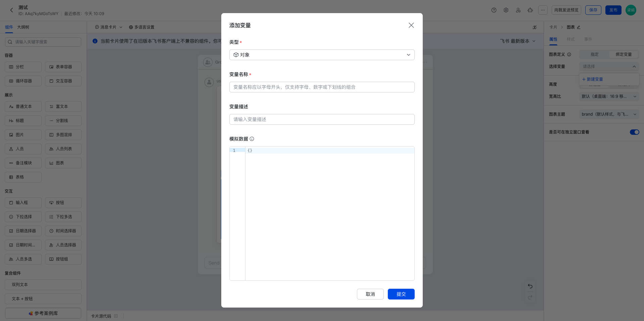The height and width of the screenshot is (321, 644).
Task: Open the help question mark icon
Action: click(x=494, y=10)
